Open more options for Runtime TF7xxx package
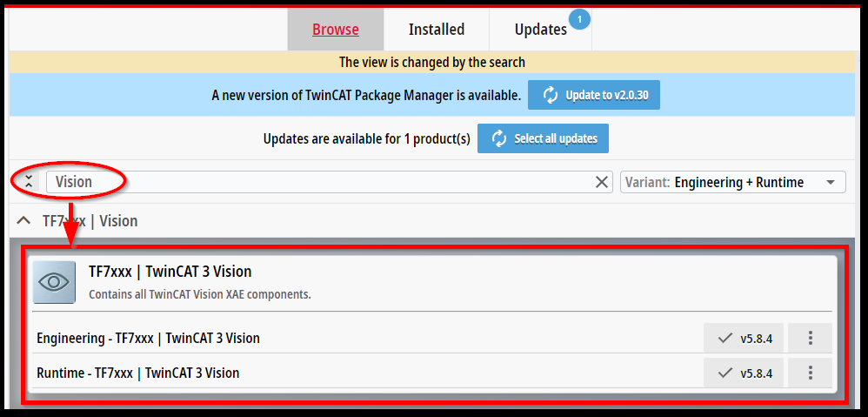 coord(810,373)
